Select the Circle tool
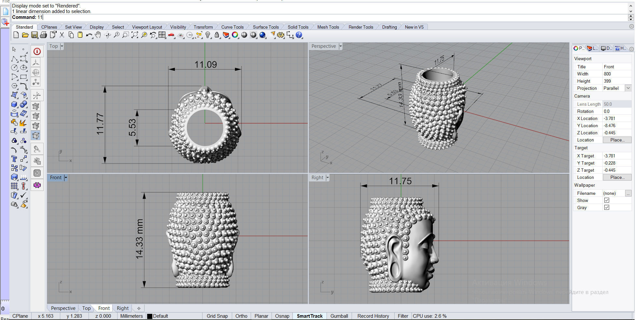Image resolution: width=644 pixels, height=320 pixels. pyautogui.click(x=14, y=68)
